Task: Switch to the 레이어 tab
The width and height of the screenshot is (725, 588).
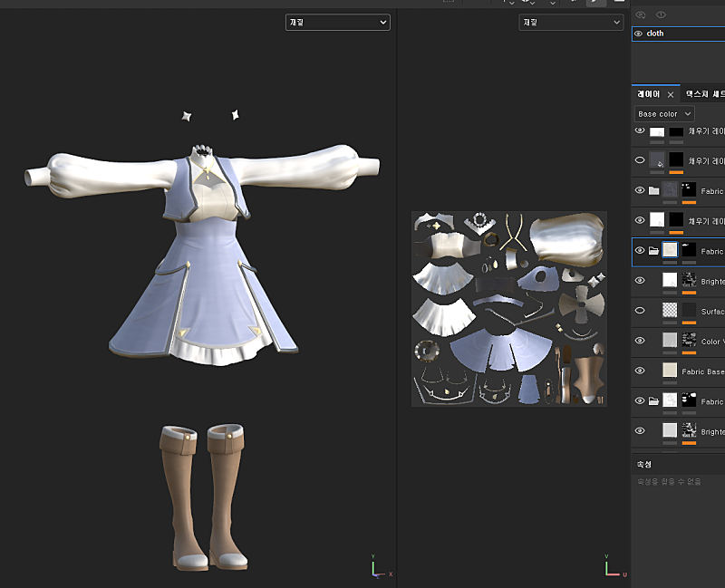Action: tap(649, 94)
